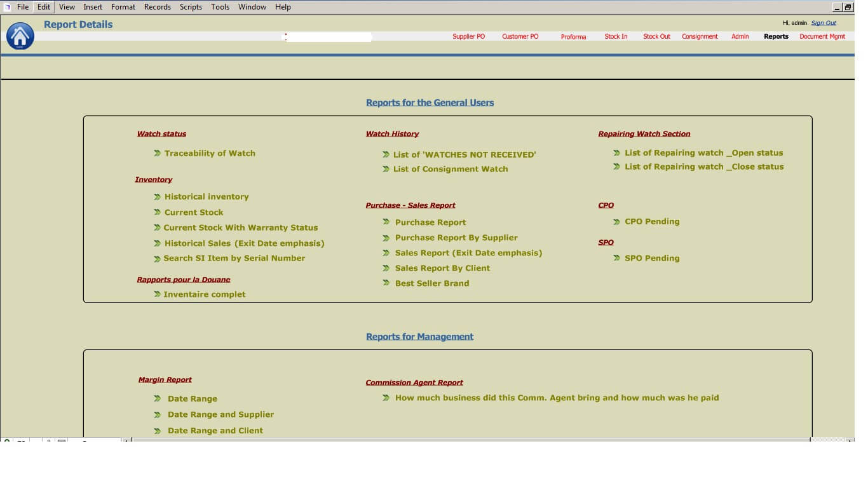Viewport: 868px width, 488px height.
Task: Click the blue Home icon
Action: [x=20, y=36]
